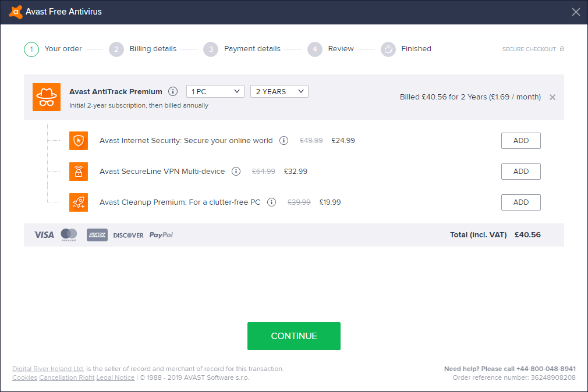Click the Internet Security shield icon
Image resolution: width=588 pixels, height=392 pixels.
click(x=79, y=141)
